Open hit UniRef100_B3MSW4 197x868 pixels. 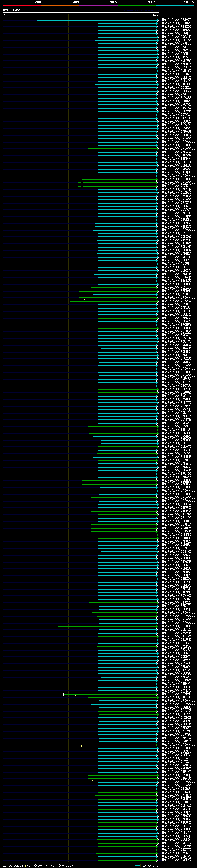click(177, 430)
